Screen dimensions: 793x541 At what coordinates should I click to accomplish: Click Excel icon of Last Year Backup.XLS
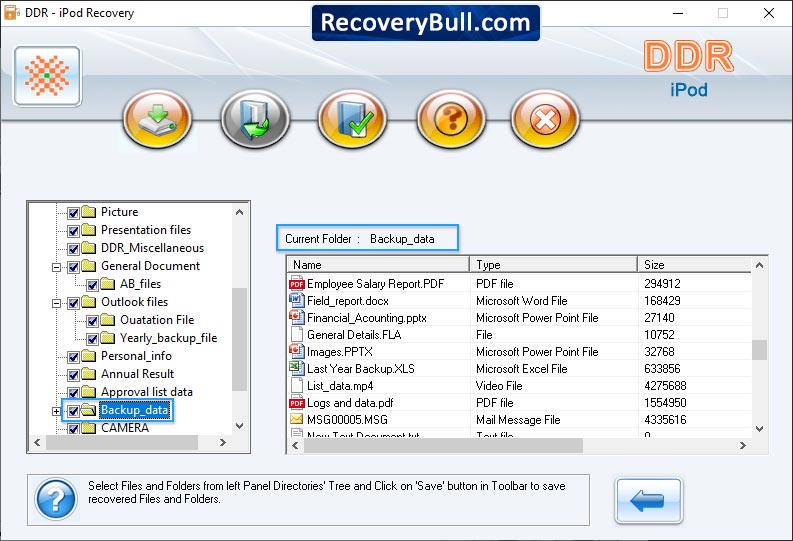(x=296, y=369)
